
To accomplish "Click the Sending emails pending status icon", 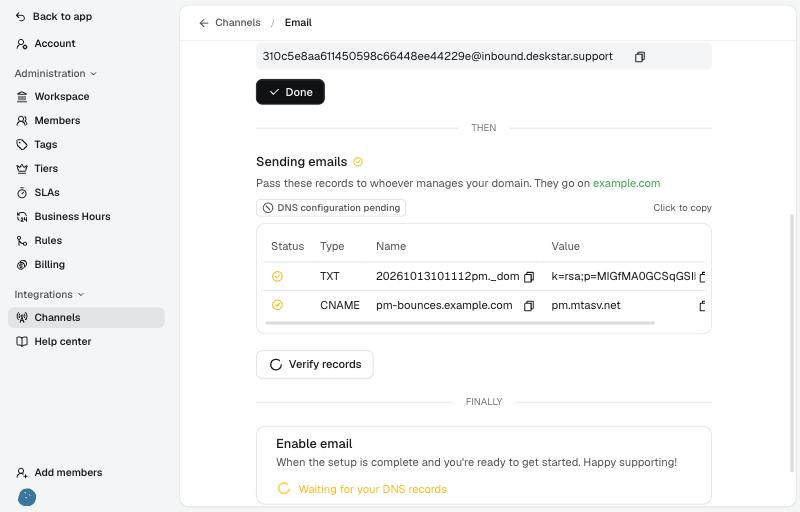I will [358, 162].
